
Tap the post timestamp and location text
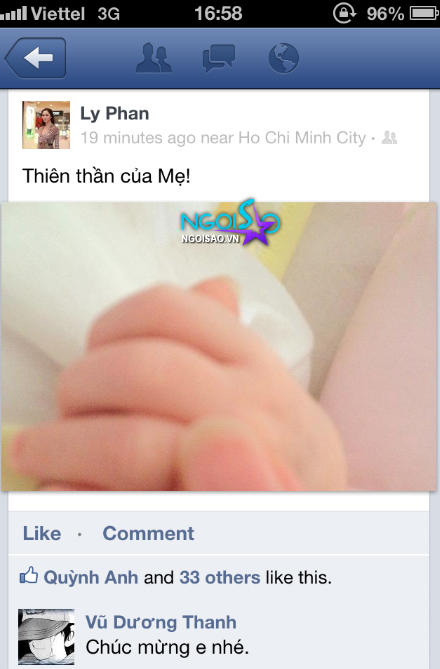pyautogui.click(x=223, y=138)
